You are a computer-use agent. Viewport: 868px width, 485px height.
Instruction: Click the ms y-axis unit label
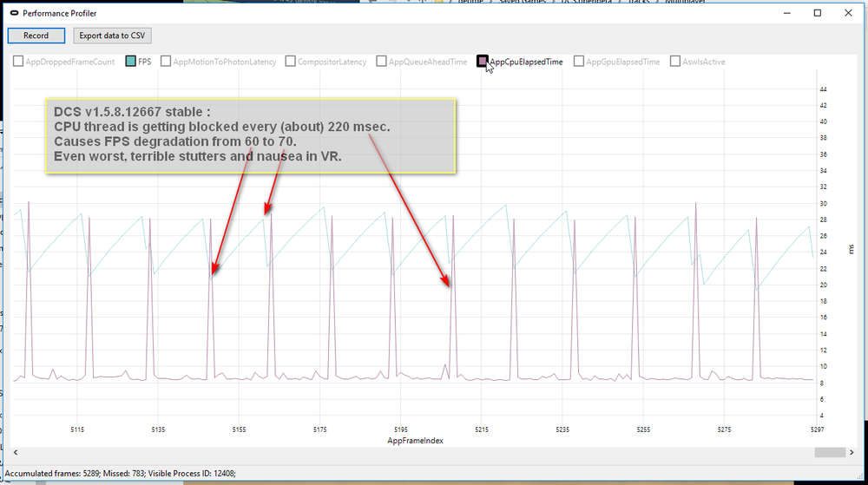[x=852, y=249]
